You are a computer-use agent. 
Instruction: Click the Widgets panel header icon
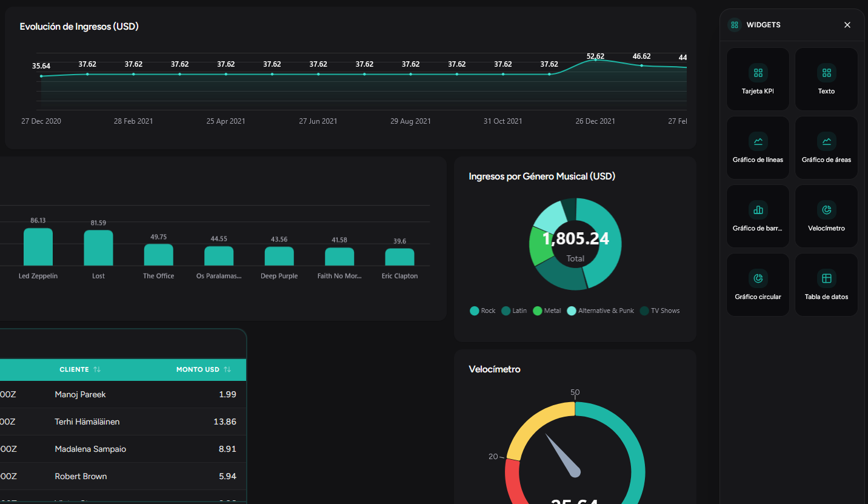(x=734, y=25)
